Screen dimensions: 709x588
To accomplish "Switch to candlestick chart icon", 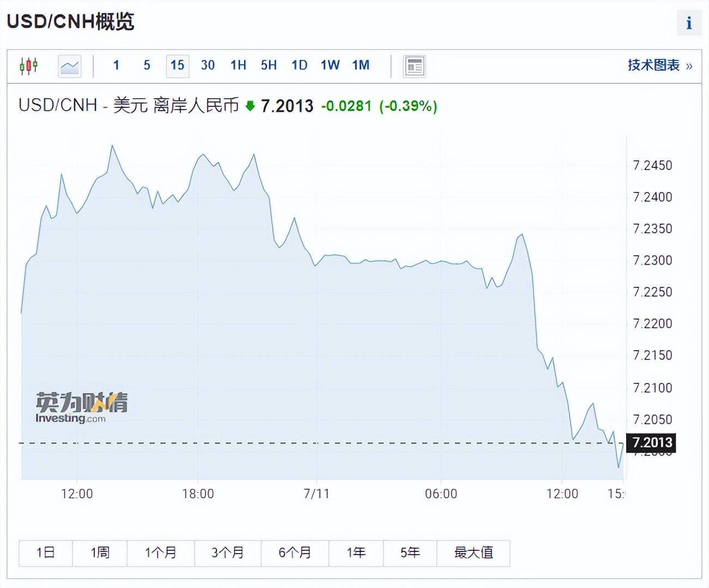I will pyautogui.click(x=28, y=66).
